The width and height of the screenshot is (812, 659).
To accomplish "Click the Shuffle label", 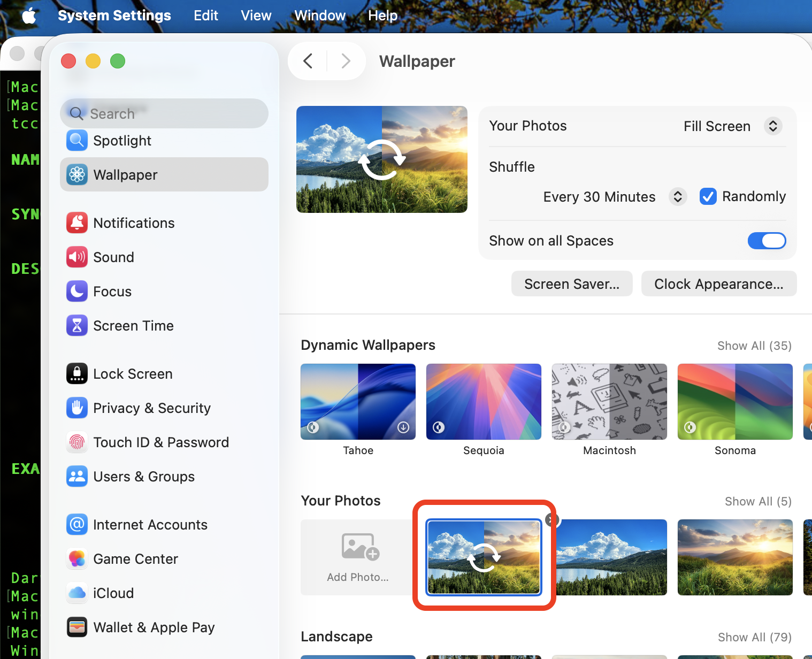I will (x=512, y=167).
